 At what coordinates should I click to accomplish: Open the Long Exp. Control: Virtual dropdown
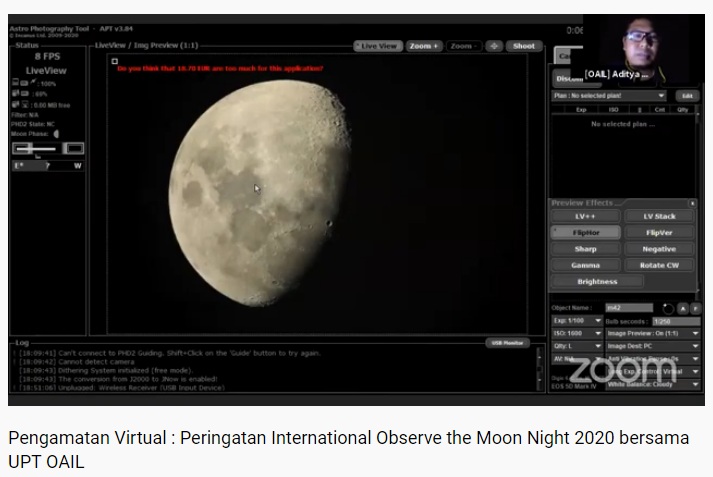tap(653, 372)
